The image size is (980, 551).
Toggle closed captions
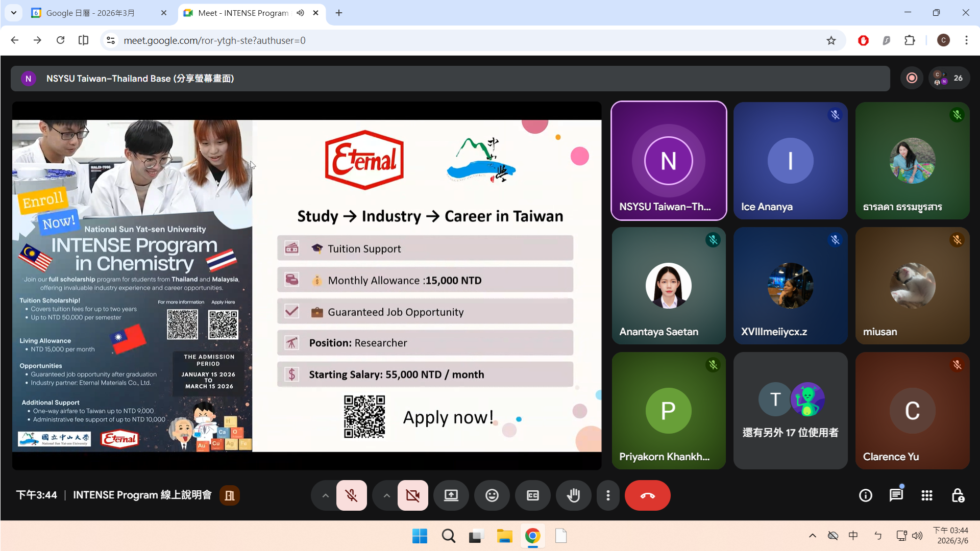[533, 495]
